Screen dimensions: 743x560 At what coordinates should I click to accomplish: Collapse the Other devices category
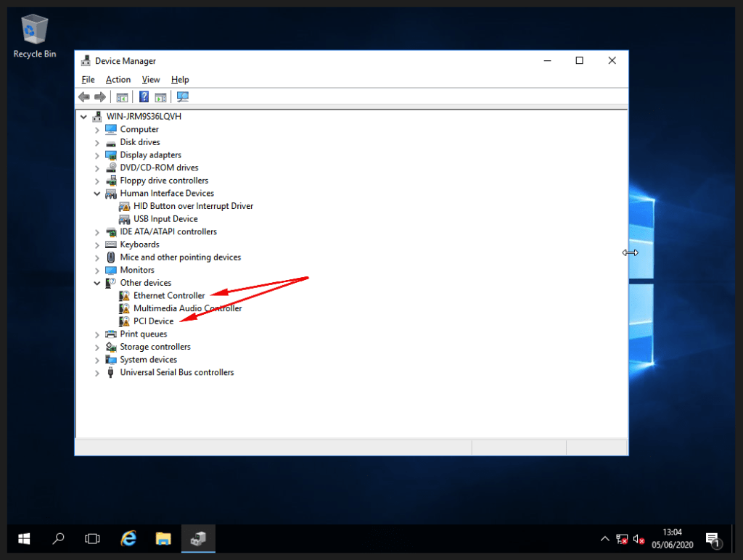point(97,282)
